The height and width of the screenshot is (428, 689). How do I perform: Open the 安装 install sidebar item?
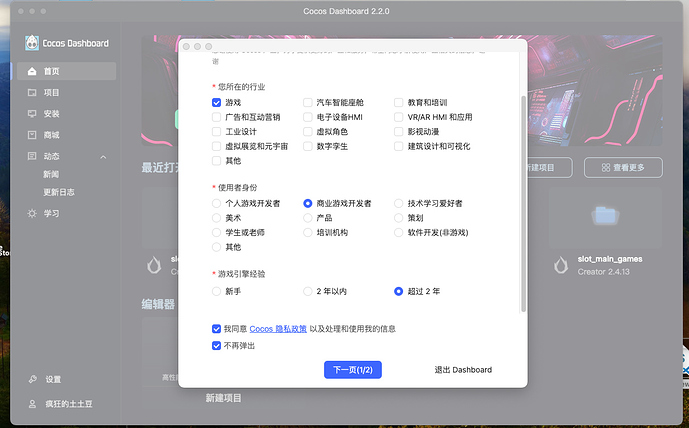pos(66,114)
